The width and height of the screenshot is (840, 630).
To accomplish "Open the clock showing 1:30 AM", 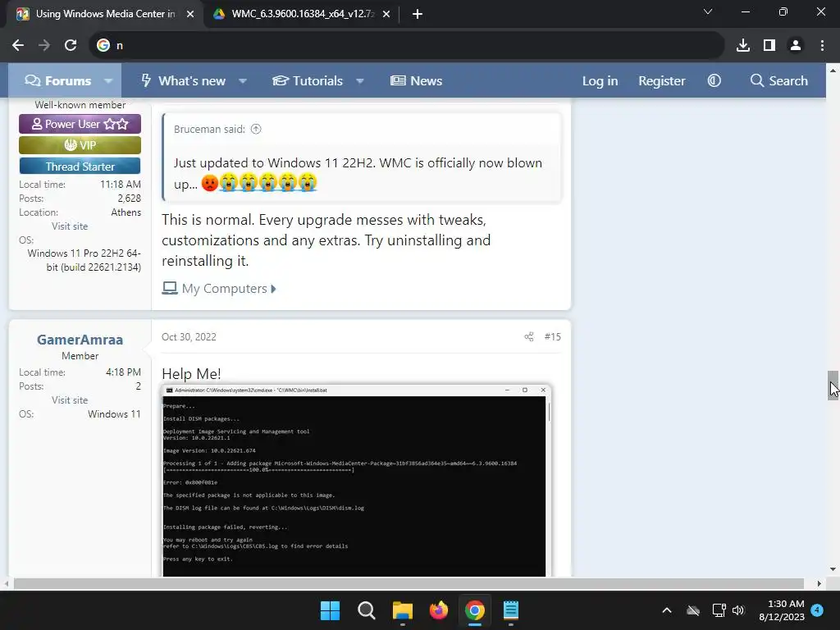I will coord(782,610).
